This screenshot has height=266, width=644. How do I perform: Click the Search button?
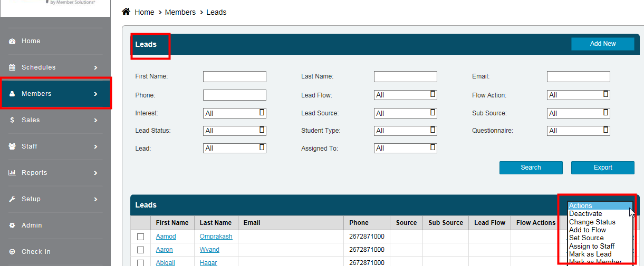pos(531,168)
